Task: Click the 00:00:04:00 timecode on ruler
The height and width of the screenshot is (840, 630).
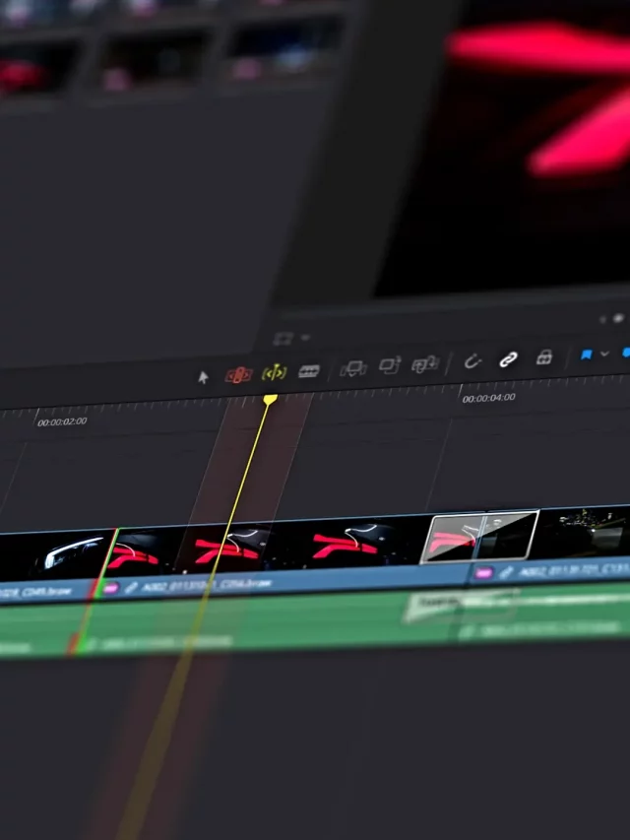Action: [x=488, y=398]
